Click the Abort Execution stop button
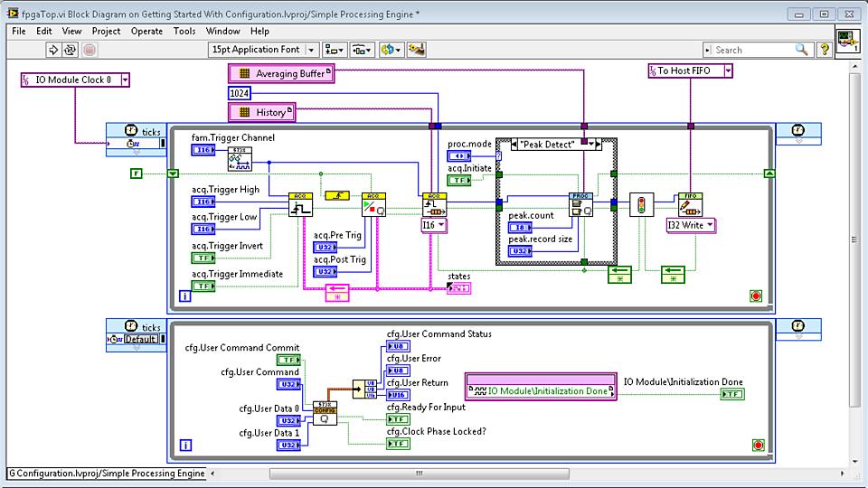Screen dimensions: 868x488 tap(90, 50)
